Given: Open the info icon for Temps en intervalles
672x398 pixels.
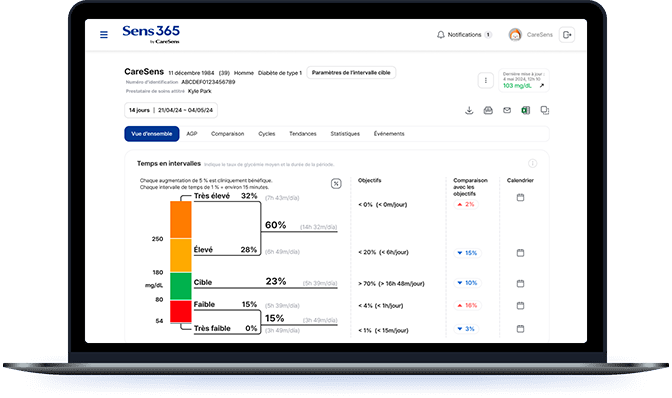Looking at the screenshot, I should [x=532, y=163].
